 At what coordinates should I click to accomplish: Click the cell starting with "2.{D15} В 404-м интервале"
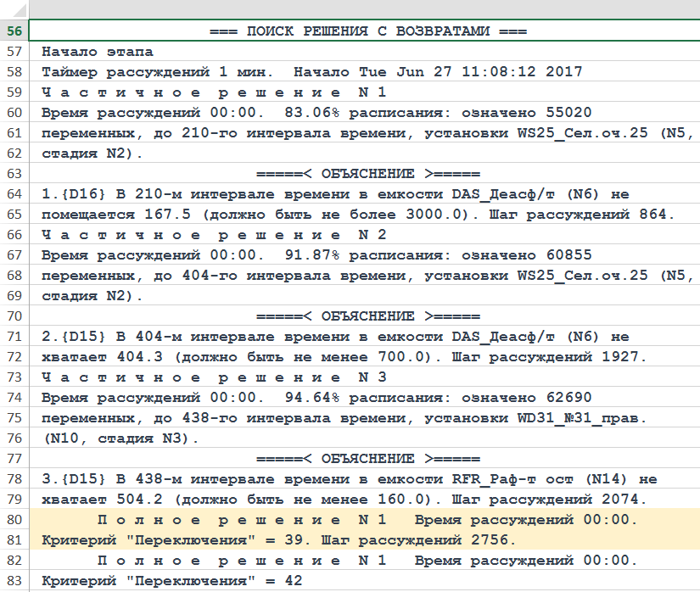tap(335, 337)
